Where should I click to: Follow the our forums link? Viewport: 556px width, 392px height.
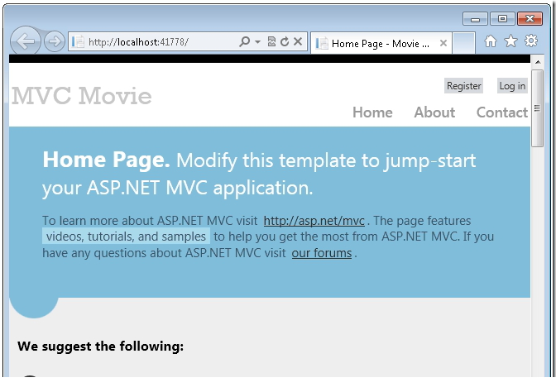click(322, 253)
